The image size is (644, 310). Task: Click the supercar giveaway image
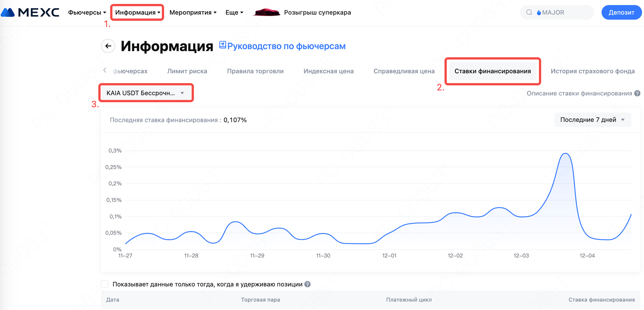(x=266, y=12)
